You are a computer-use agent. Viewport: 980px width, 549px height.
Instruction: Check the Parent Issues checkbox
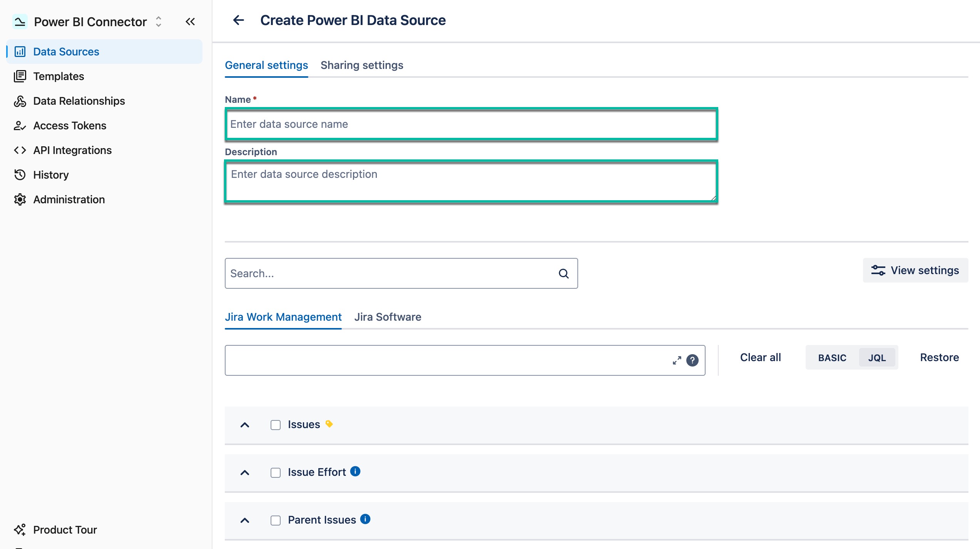click(x=275, y=520)
